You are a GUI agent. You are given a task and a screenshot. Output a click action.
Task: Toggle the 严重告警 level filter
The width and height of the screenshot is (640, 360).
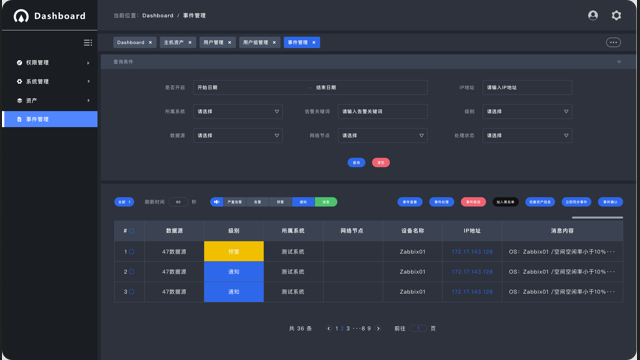235,202
